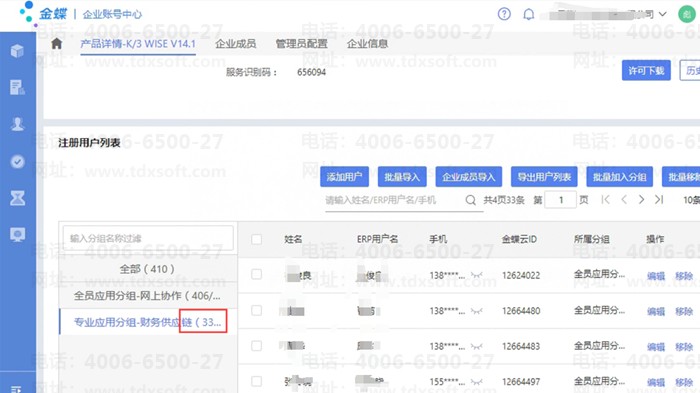Click the 批量导入 button
Screen dimensions: 700x393
[x=402, y=177]
